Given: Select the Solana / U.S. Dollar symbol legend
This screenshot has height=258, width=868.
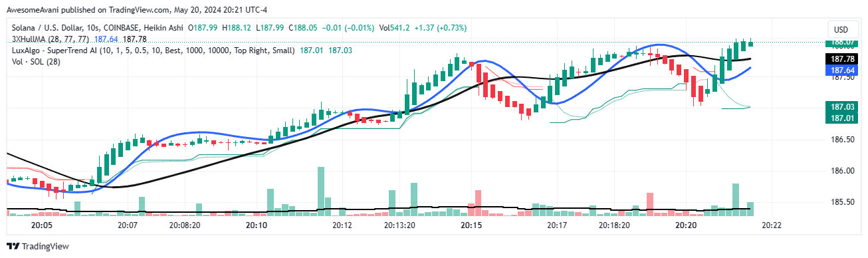Looking at the screenshot, I should point(98,28).
